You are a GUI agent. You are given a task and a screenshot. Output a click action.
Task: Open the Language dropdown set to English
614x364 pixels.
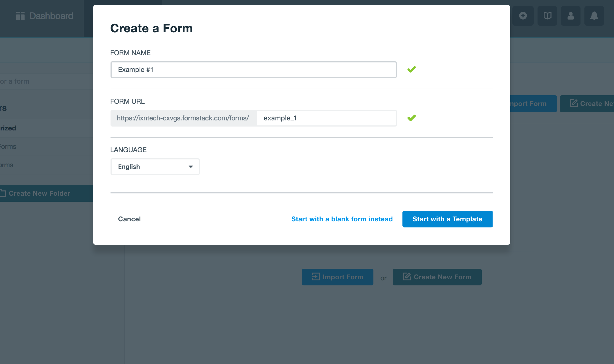pos(155,167)
